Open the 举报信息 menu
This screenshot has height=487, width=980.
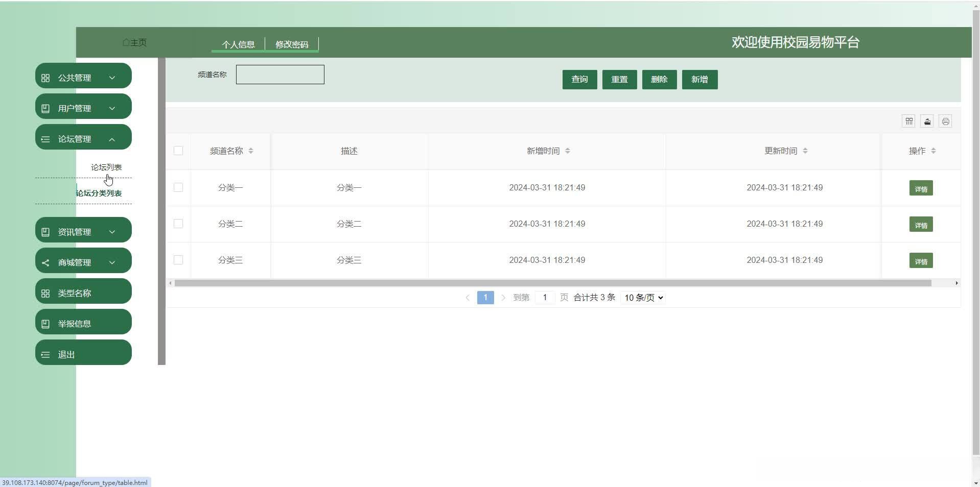83,322
